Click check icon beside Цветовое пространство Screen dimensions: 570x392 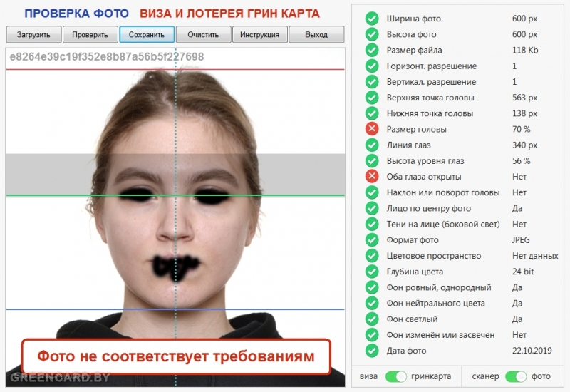372,256
